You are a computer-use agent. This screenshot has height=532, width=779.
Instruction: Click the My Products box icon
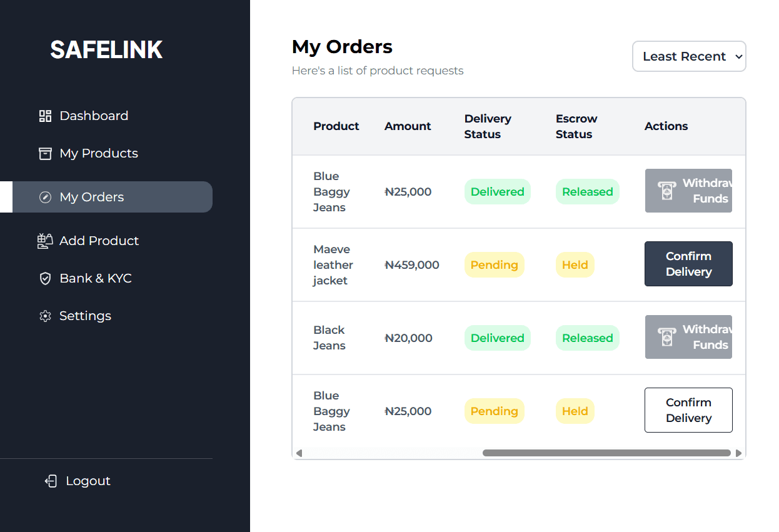(x=45, y=153)
